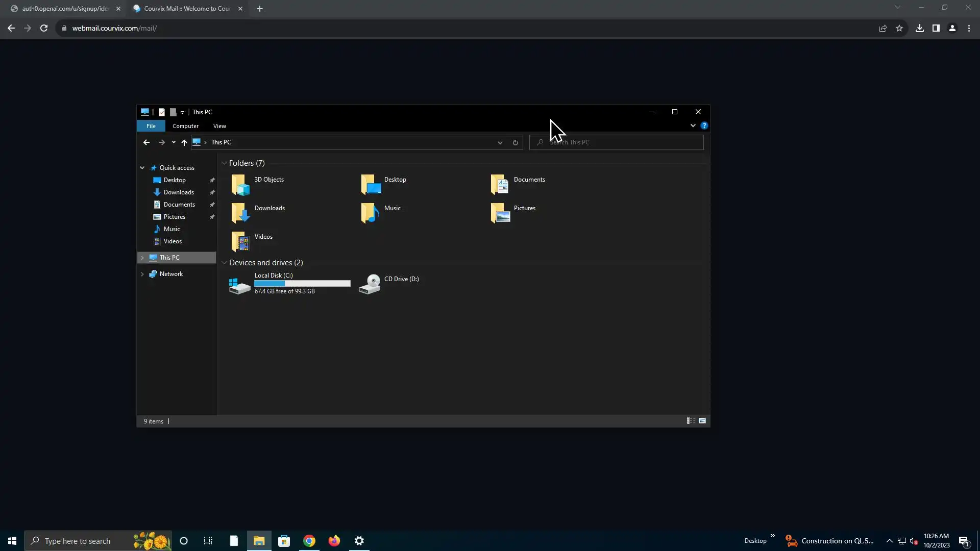
Task: Click the refresh button in address bar
Action: coord(515,143)
